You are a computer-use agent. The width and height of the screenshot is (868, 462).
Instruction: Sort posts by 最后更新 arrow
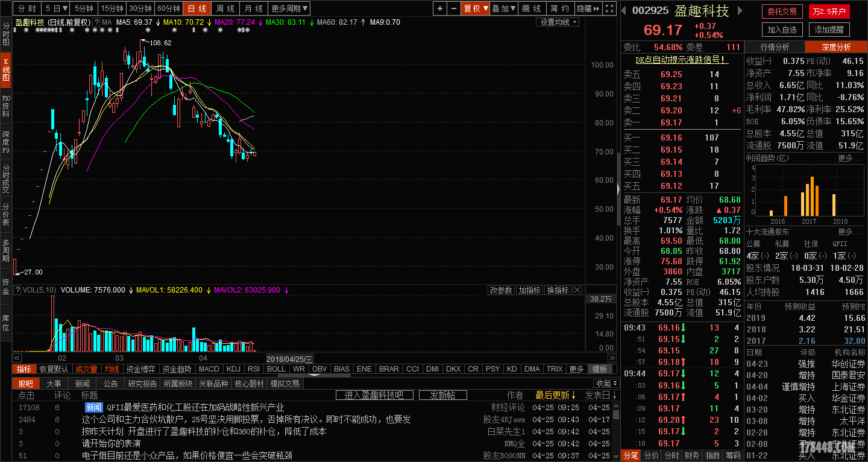click(573, 395)
